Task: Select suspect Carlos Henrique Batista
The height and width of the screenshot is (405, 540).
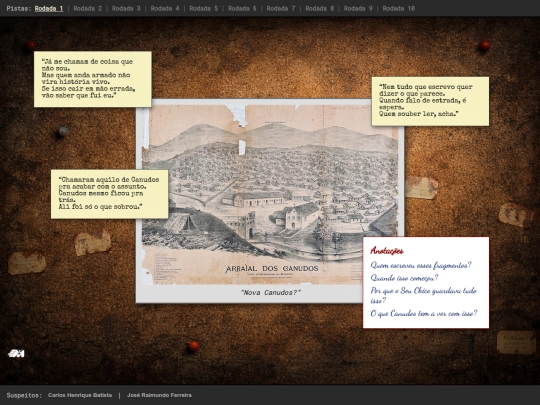Action: click(80, 395)
